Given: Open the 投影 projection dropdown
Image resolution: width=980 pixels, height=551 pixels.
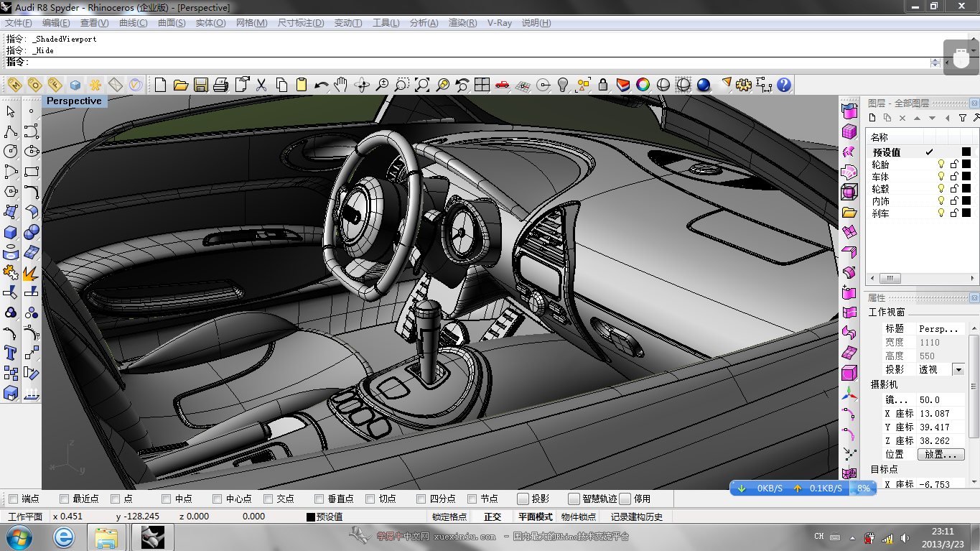Looking at the screenshot, I should click(x=958, y=369).
